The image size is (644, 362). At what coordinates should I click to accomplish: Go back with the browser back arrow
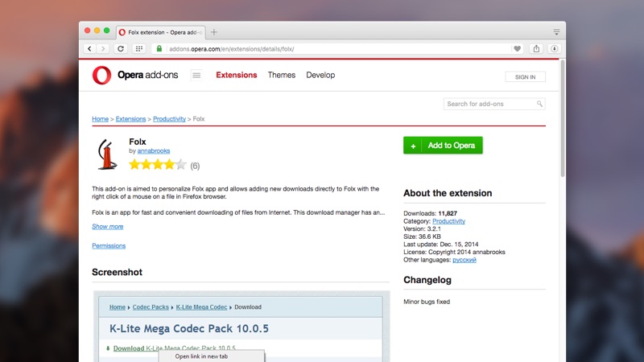(89, 48)
